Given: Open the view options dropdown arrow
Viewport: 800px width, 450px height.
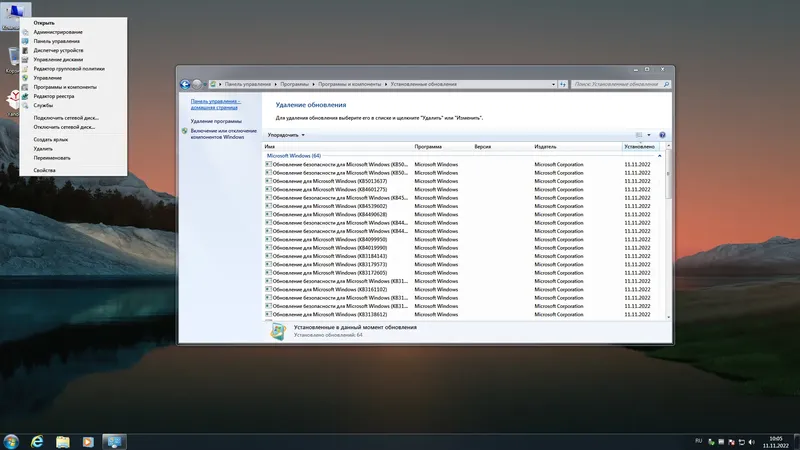Looking at the screenshot, I should point(649,135).
